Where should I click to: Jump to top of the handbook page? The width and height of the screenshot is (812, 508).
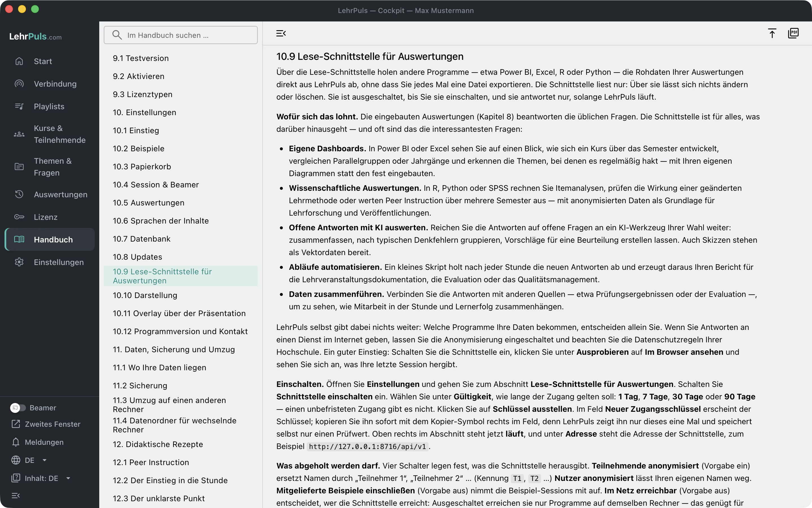point(772,33)
